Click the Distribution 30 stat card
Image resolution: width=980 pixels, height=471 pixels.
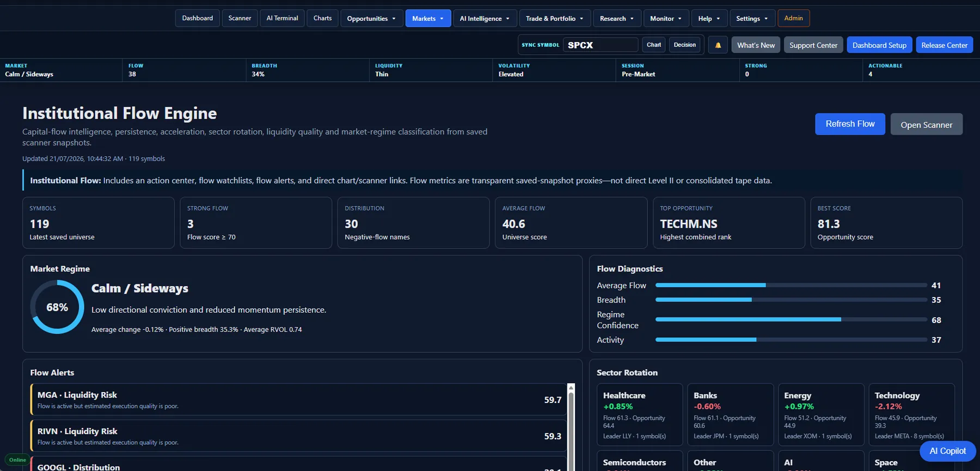point(413,223)
